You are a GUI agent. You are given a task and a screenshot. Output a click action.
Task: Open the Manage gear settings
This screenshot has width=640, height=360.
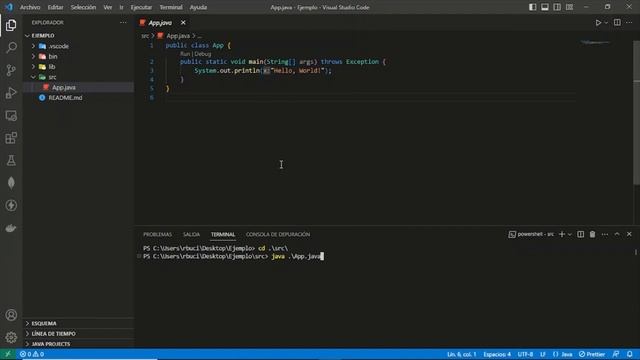click(11, 338)
